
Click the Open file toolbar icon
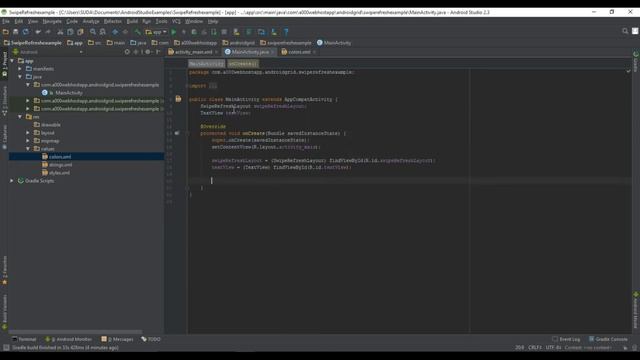pos(6,32)
